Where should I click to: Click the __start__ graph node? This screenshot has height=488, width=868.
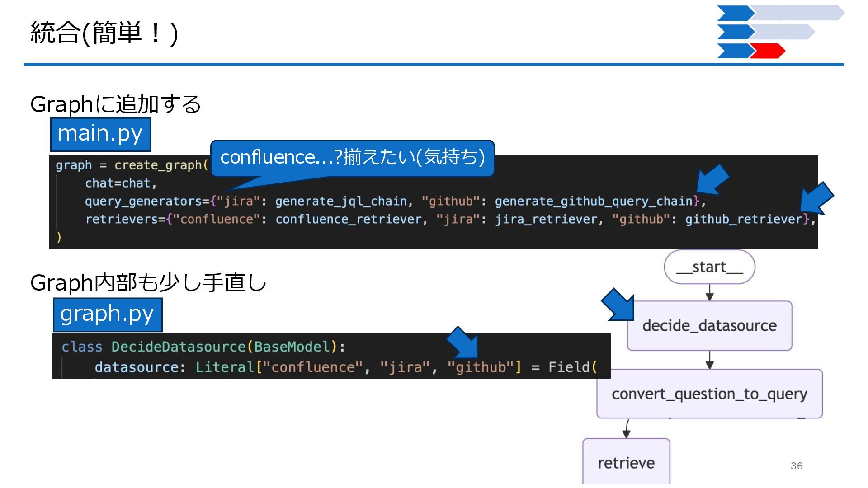(x=709, y=267)
